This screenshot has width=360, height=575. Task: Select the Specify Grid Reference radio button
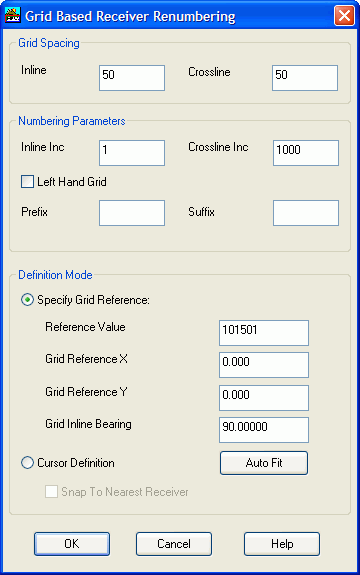click(27, 300)
